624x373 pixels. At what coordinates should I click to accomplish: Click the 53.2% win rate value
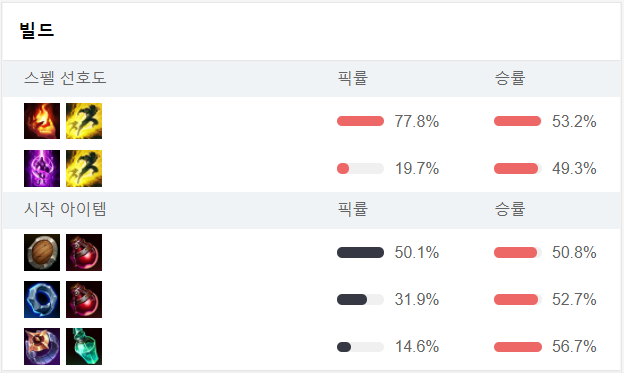pos(574,121)
